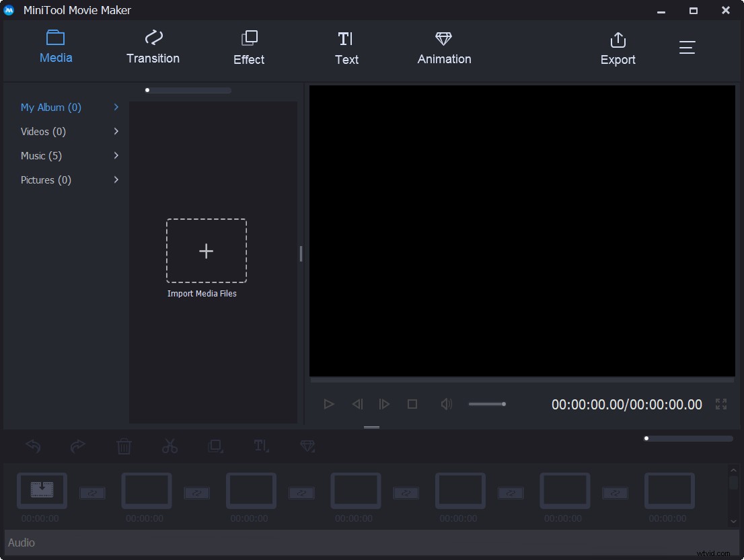Open the Export panel
The height and width of the screenshot is (560, 744).
[x=618, y=47]
